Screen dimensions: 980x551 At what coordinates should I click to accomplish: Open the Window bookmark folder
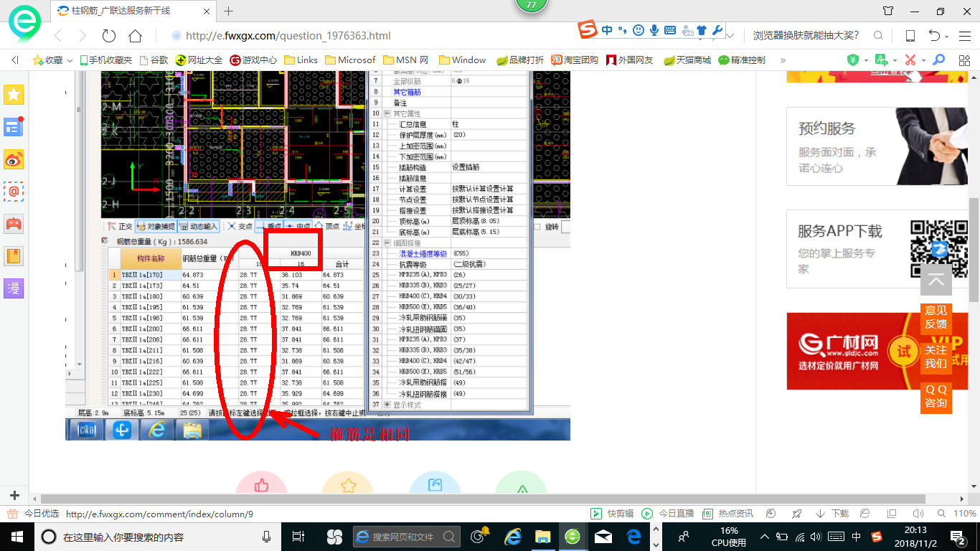(463, 60)
